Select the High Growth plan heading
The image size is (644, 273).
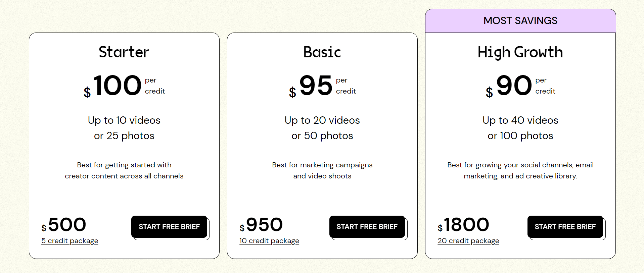[x=520, y=53]
